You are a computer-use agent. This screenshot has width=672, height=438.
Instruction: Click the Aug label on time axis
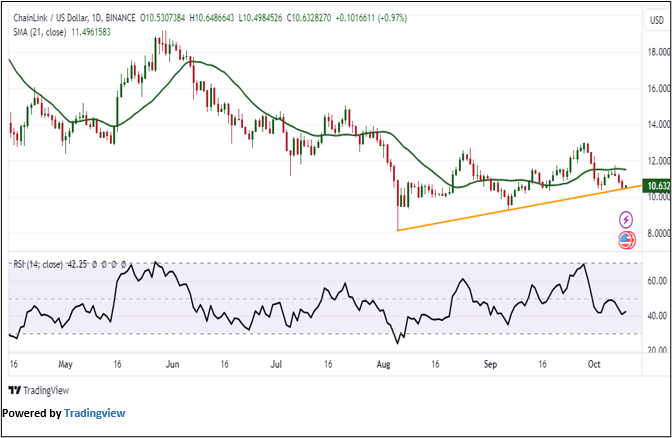[383, 365]
